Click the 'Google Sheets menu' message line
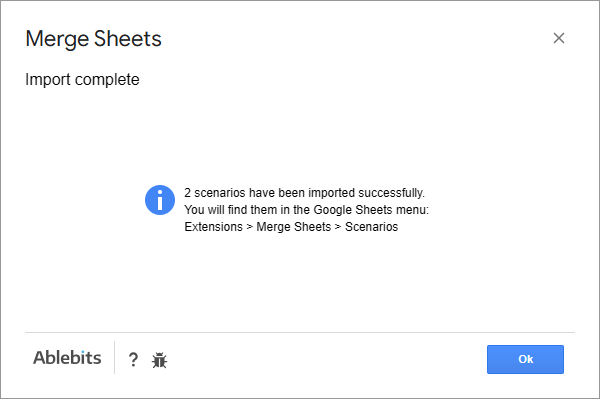The width and height of the screenshot is (600, 399). (307, 210)
